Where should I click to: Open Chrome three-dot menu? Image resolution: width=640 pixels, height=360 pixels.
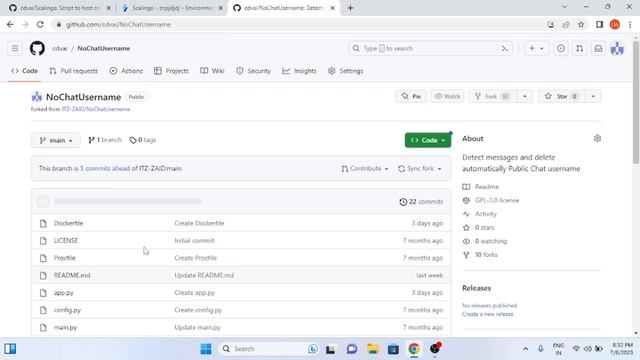click(x=630, y=24)
